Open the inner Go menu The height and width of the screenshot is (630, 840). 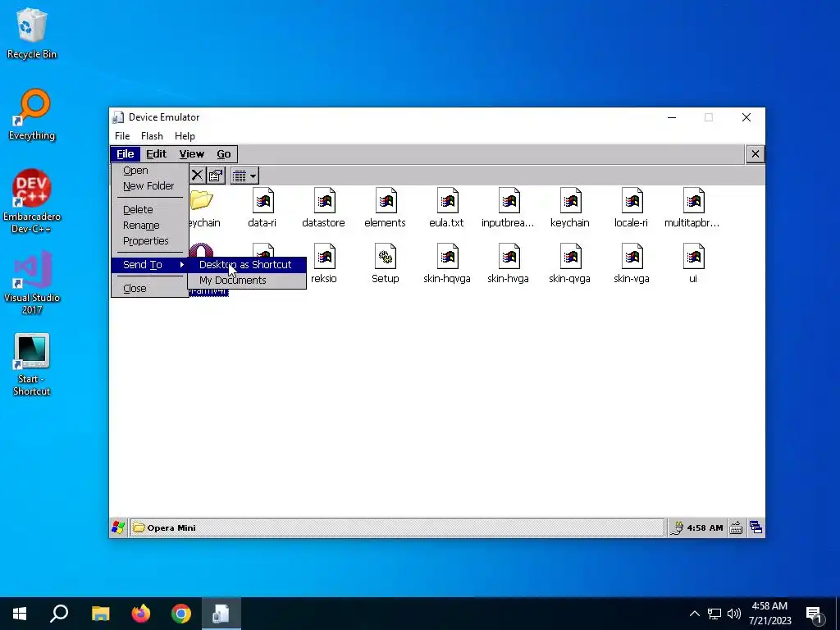coord(224,154)
